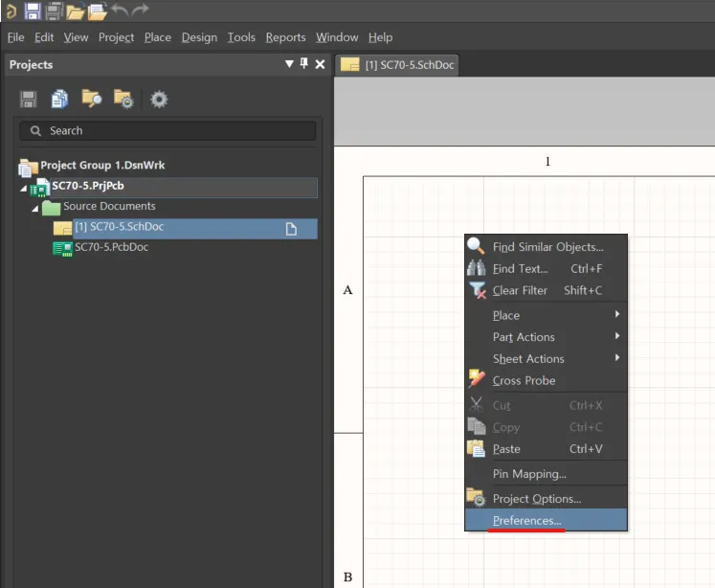Open the Projects panel dropdown arrow
715x588 pixels.
pyautogui.click(x=289, y=64)
